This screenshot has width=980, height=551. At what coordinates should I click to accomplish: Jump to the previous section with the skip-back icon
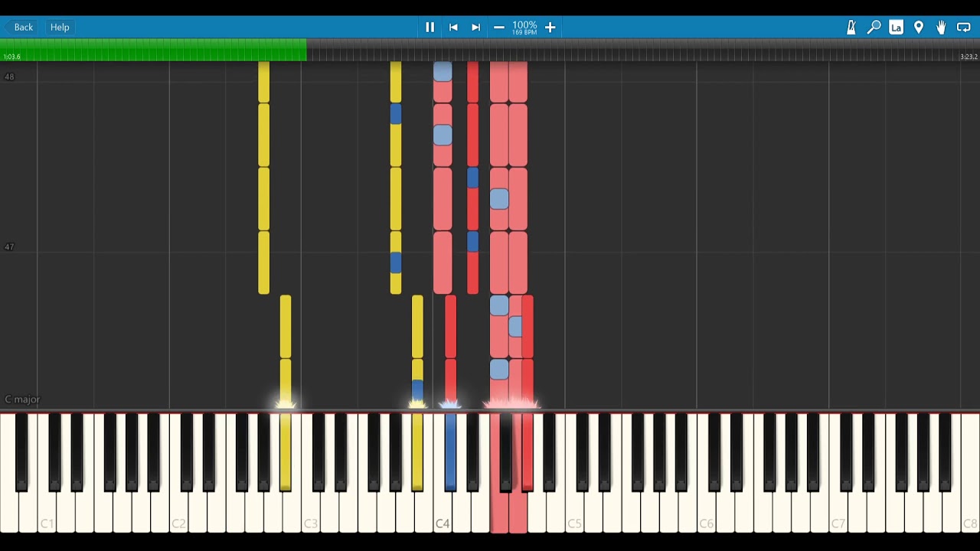coord(453,27)
